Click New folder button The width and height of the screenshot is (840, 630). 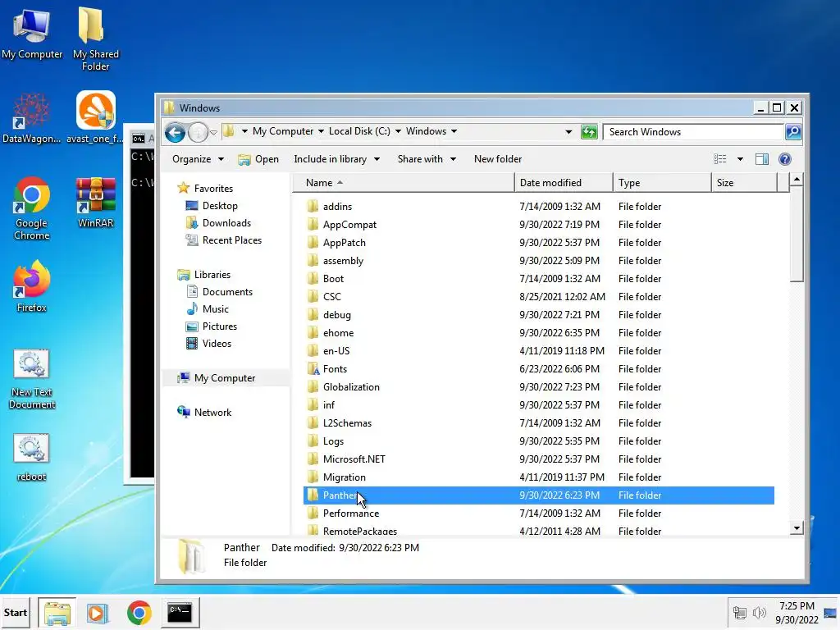click(498, 159)
